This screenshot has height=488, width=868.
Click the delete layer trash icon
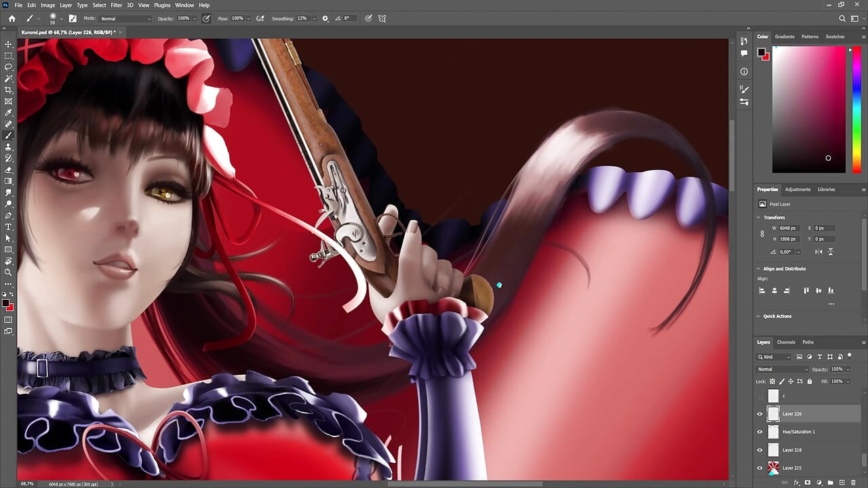(x=853, y=483)
